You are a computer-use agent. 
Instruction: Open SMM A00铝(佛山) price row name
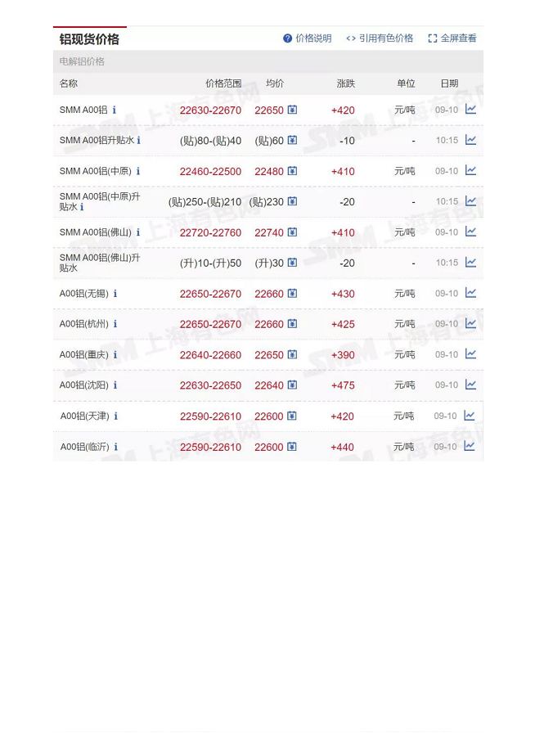[95, 232]
